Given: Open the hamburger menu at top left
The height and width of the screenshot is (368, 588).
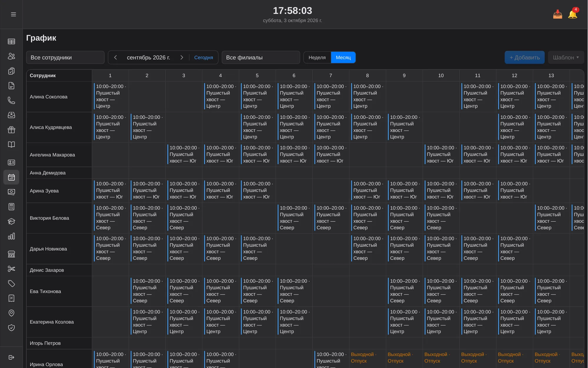Looking at the screenshot, I should click(13, 14).
